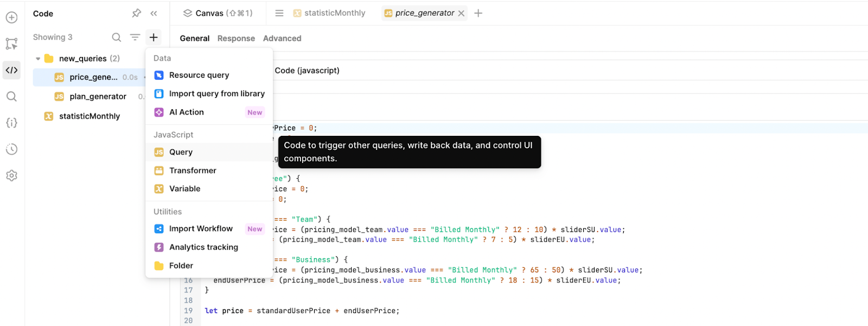Open the history clock sidebar icon
The image size is (868, 326).
[x=11, y=149]
